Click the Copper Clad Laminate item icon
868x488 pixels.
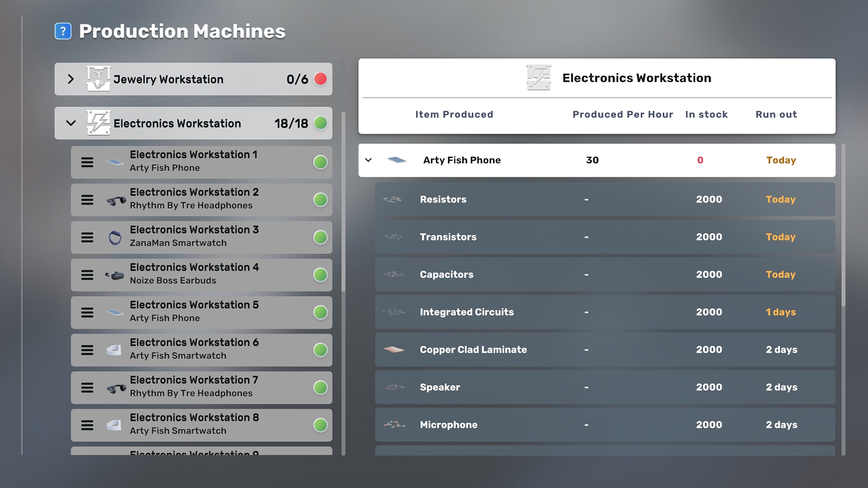(394, 349)
